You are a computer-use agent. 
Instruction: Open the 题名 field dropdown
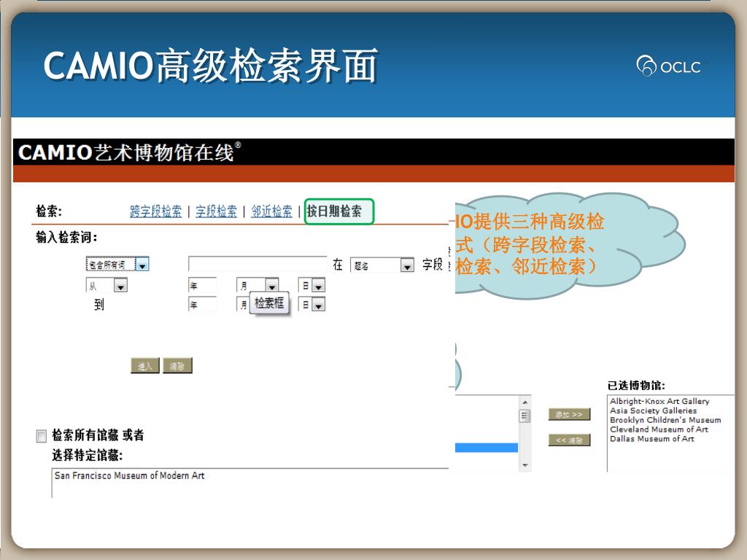point(382,265)
